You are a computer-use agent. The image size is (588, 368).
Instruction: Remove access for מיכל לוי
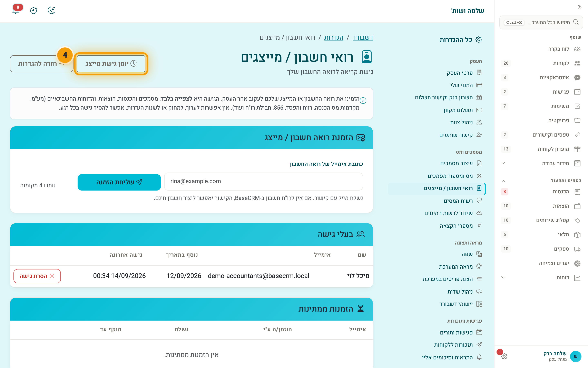(x=37, y=276)
